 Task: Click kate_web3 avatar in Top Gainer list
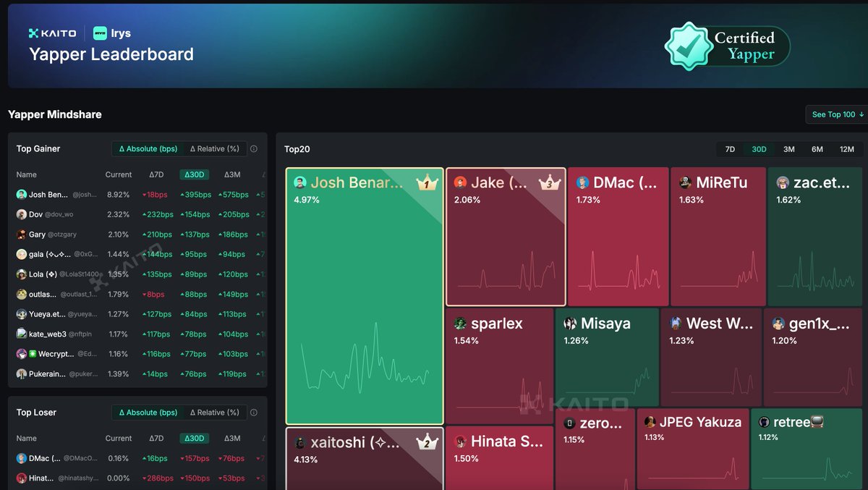click(x=22, y=334)
